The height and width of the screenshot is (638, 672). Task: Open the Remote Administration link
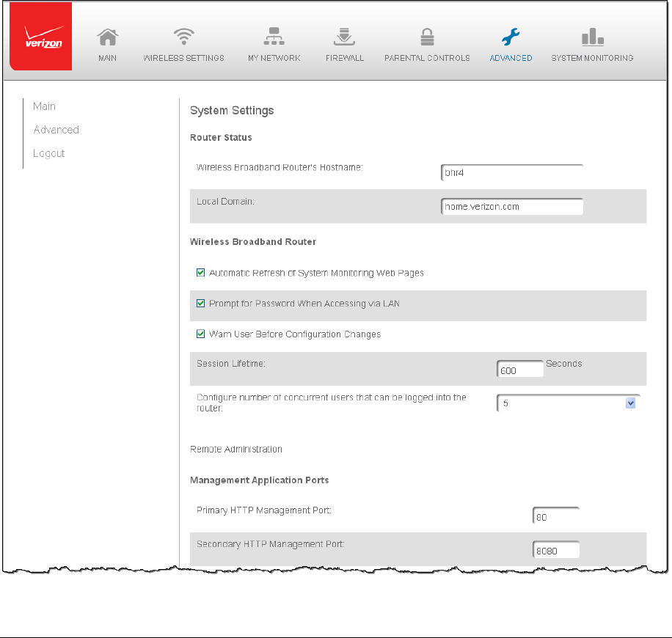(x=236, y=449)
